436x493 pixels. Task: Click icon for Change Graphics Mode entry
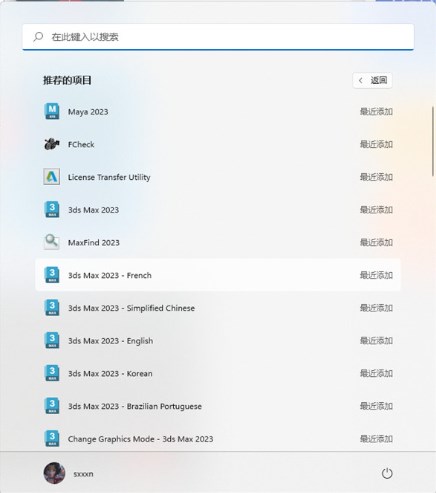(x=52, y=438)
